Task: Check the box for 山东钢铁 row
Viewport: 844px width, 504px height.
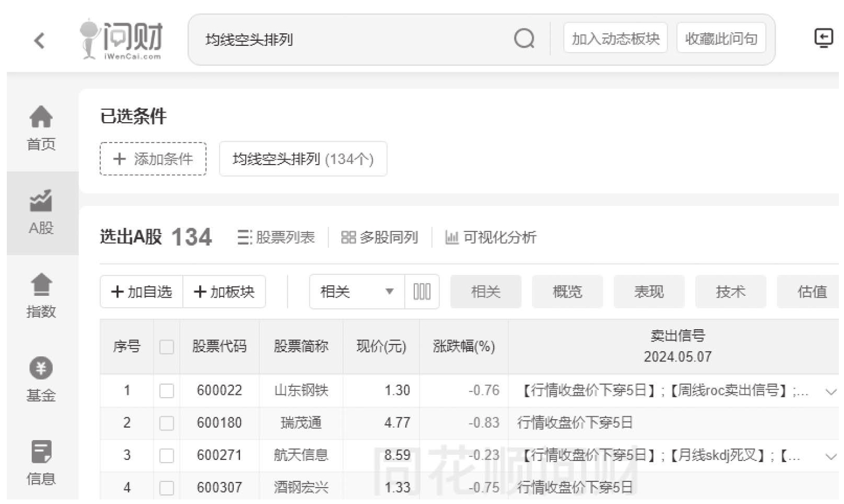Action: (x=166, y=390)
